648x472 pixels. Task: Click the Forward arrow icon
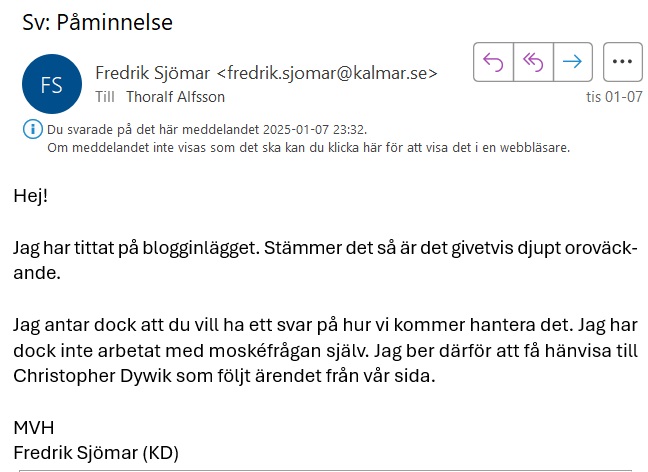pos(572,62)
